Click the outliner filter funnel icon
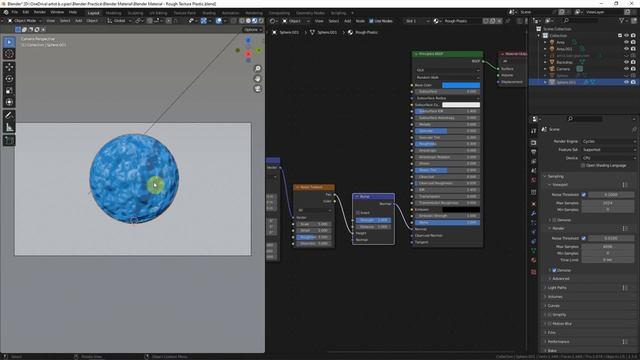 (x=622, y=20)
